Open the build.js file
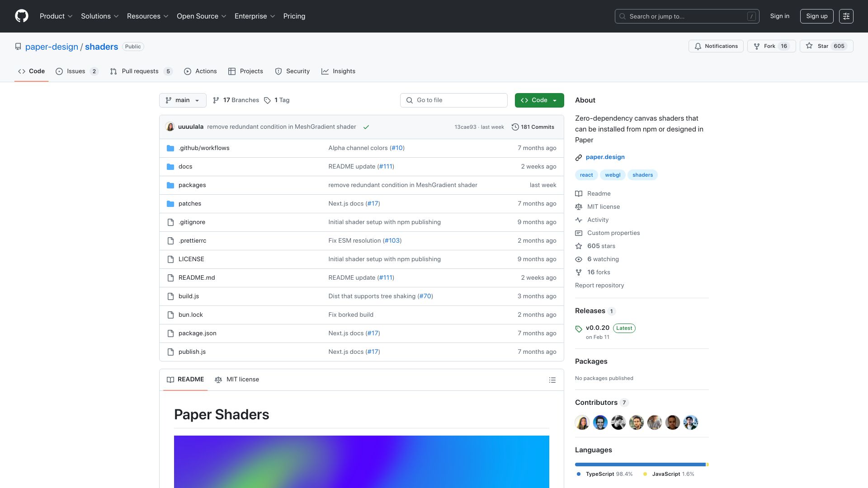Image resolution: width=868 pixels, height=488 pixels. (x=189, y=296)
